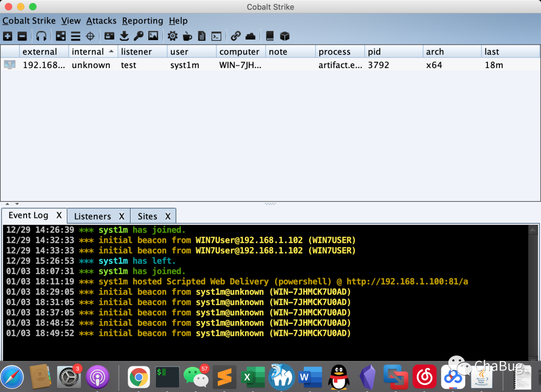Click the Connect to team server plus icon

[x=8, y=36]
